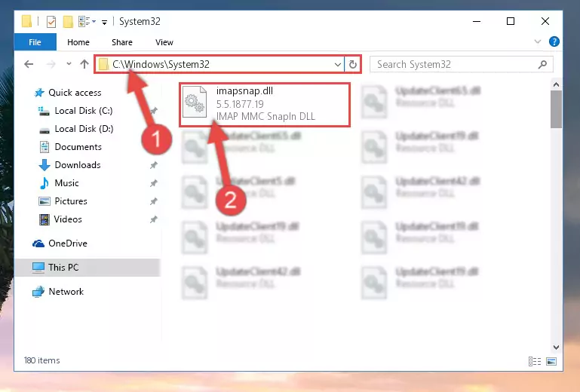Go forward with the right arrow button
580x392 pixels.
click(51, 64)
